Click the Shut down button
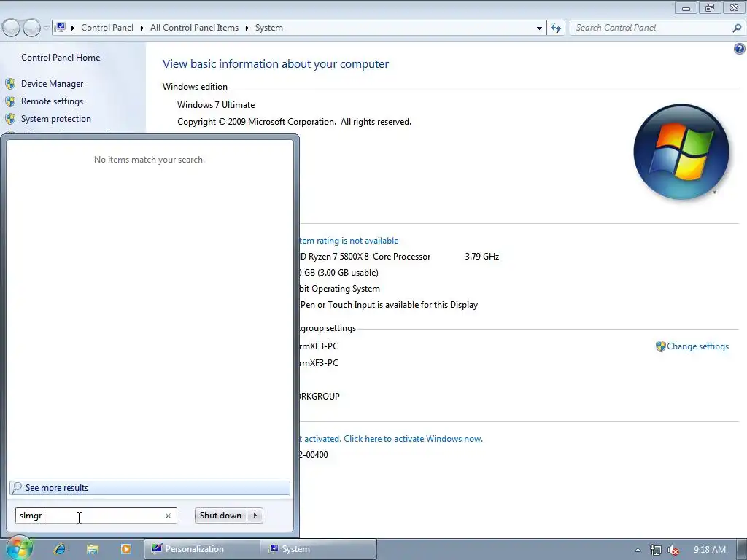This screenshot has height=560, width=747. tap(220, 516)
